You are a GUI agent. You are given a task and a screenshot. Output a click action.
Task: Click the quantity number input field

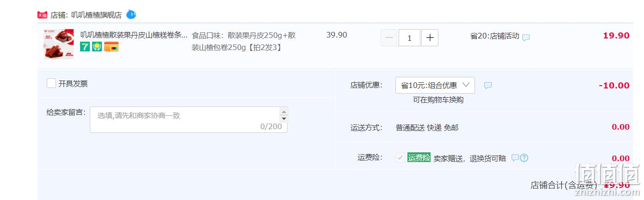click(x=409, y=38)
